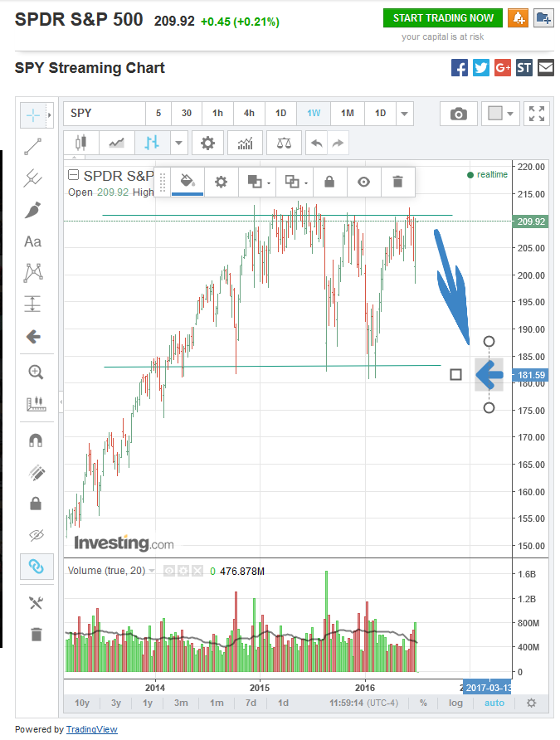Select the long/short position measure tool
The height and width of the screenshot is (740, 560).
(x=33, y=304)
